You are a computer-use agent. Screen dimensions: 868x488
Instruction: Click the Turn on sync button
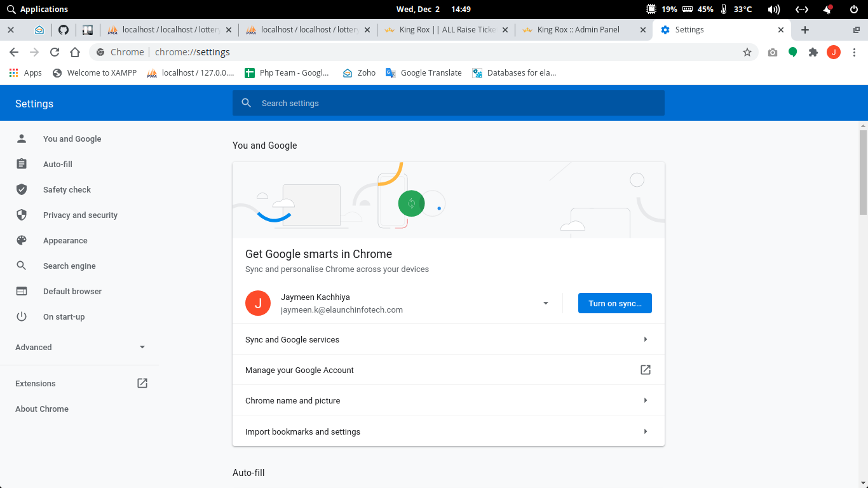pos(615,303)
